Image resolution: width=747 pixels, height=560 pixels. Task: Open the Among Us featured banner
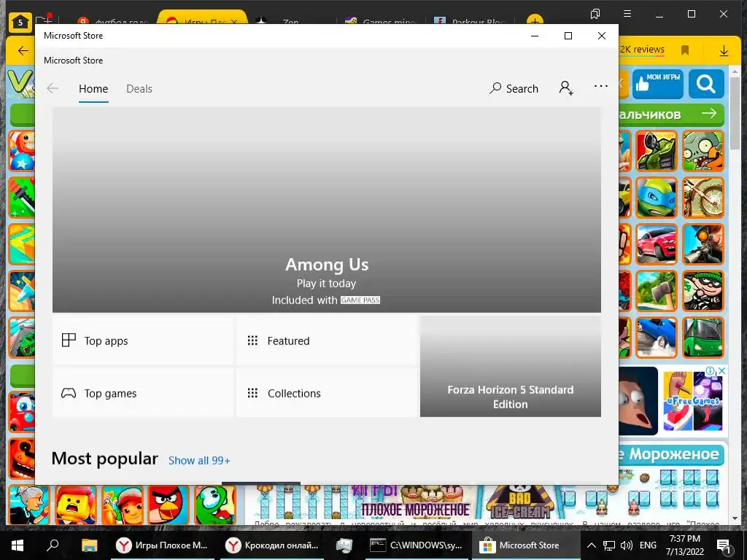coord(327,209)
